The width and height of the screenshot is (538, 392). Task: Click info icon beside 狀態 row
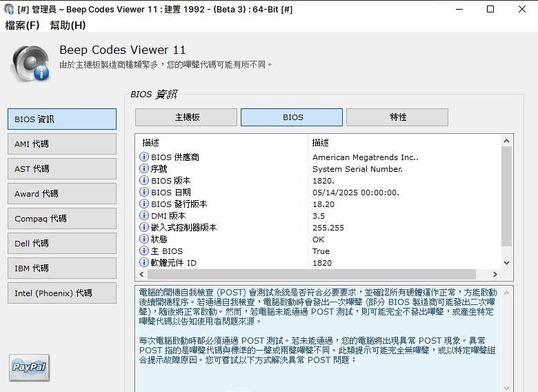point(144,239)
